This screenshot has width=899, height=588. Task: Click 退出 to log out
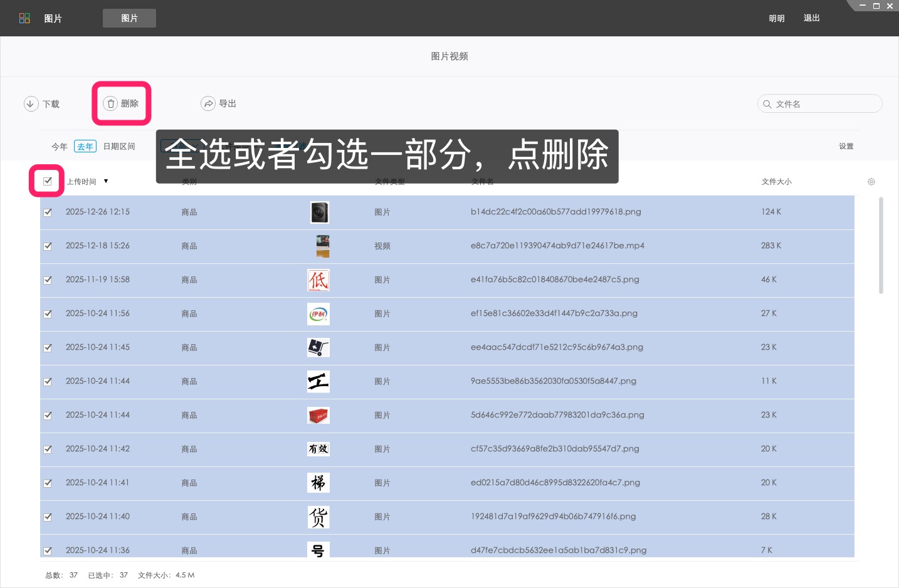point(812,18)
